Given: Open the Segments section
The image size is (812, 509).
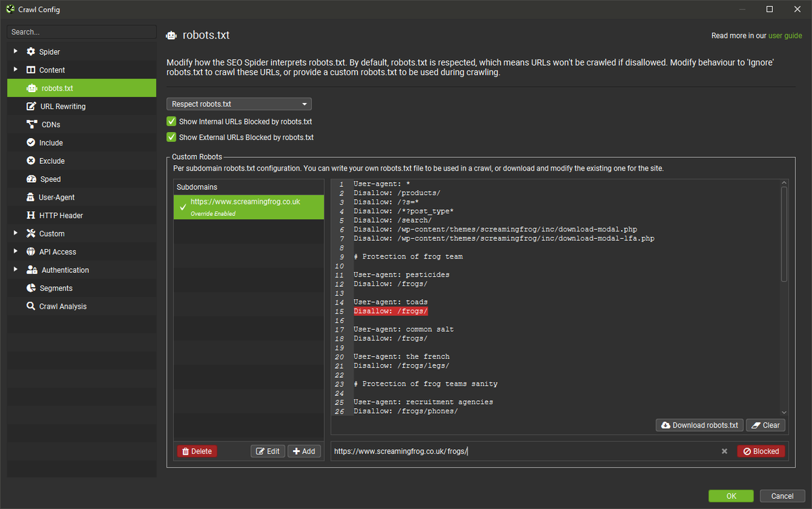Looking at the screenshot, I should point(82,288).
